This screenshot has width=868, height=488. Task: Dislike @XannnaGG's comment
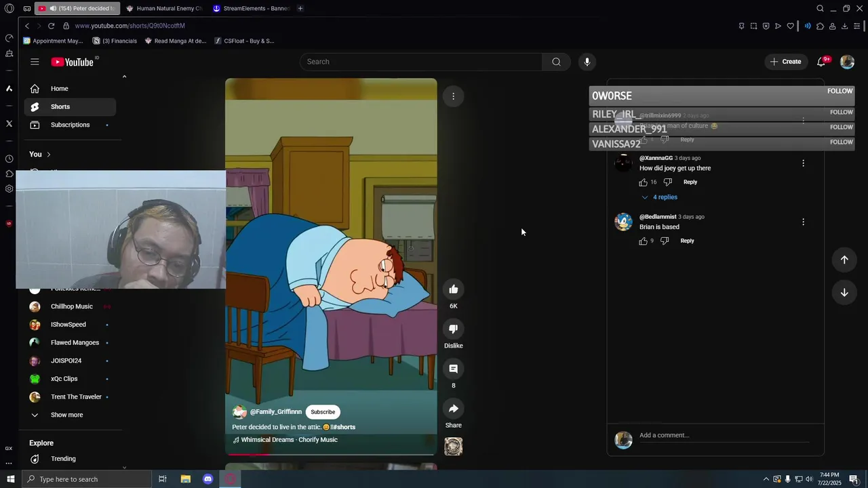[667, 182]
